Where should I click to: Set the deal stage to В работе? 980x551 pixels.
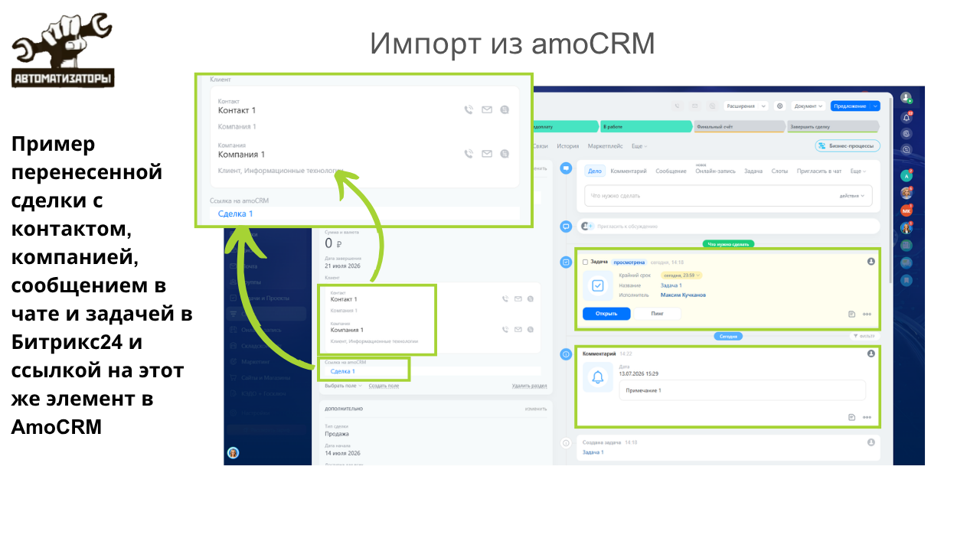(645, 126)
